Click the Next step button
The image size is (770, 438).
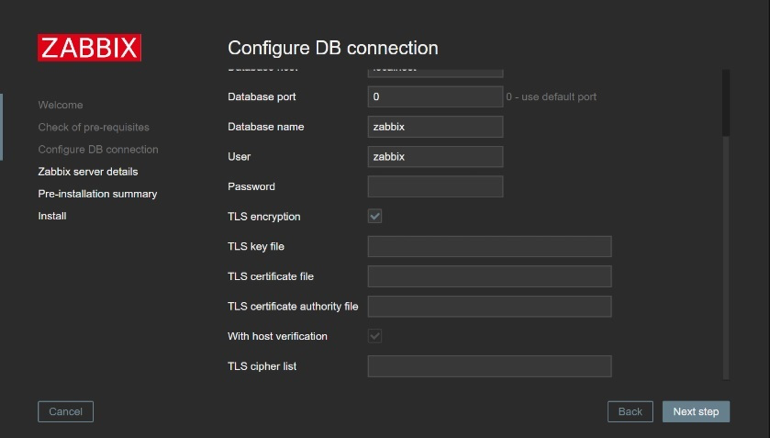pos(696,411)
